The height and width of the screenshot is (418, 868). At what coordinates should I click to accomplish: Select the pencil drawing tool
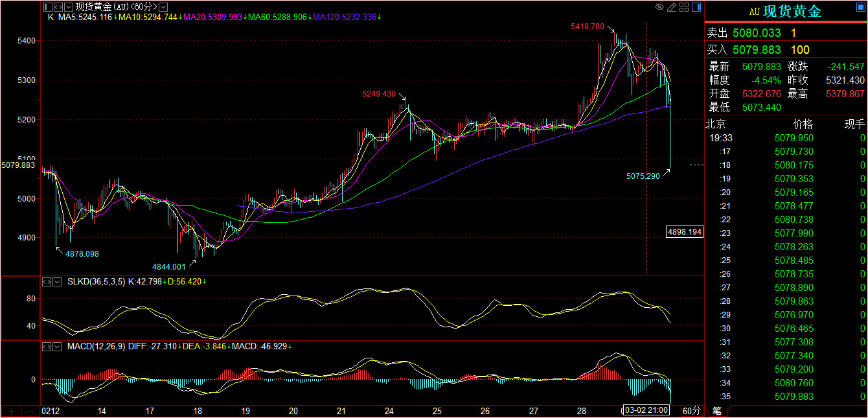coord(672,7)
